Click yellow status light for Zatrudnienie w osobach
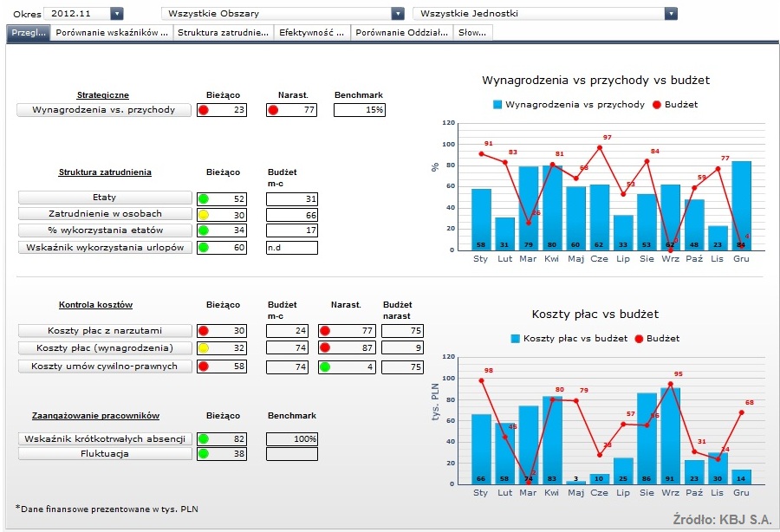Screen dimensions: 780x532 tap(204, 215)
